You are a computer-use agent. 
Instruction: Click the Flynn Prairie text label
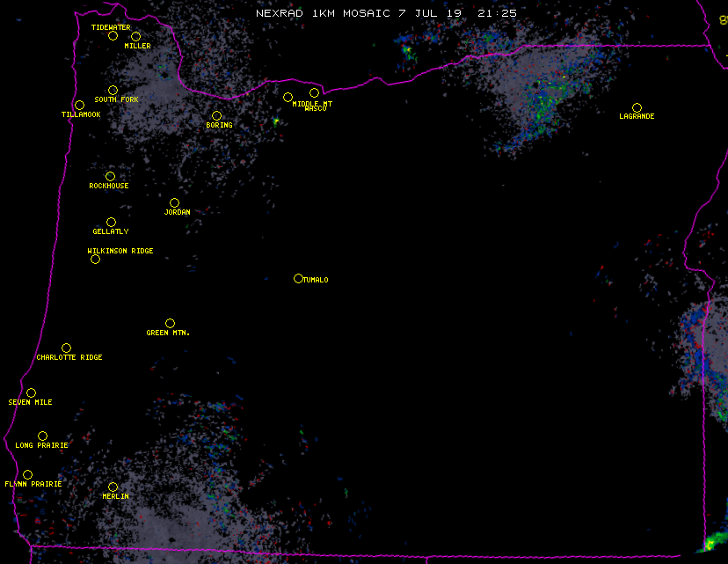point(33,485)
